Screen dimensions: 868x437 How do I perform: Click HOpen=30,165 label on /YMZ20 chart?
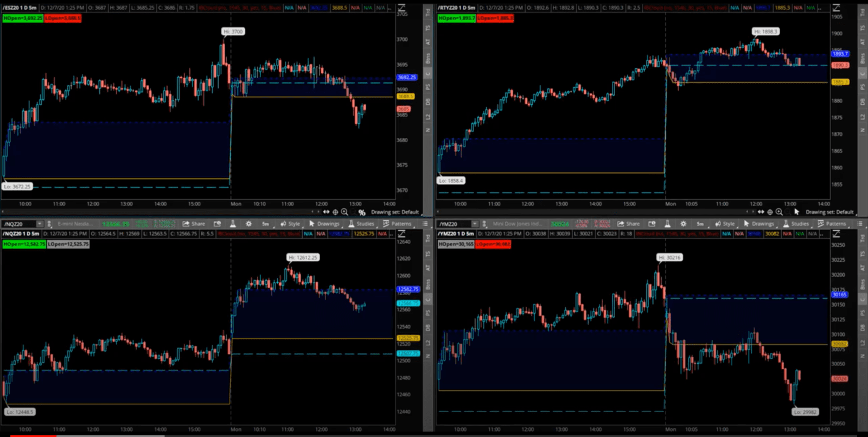pos(456,244)
